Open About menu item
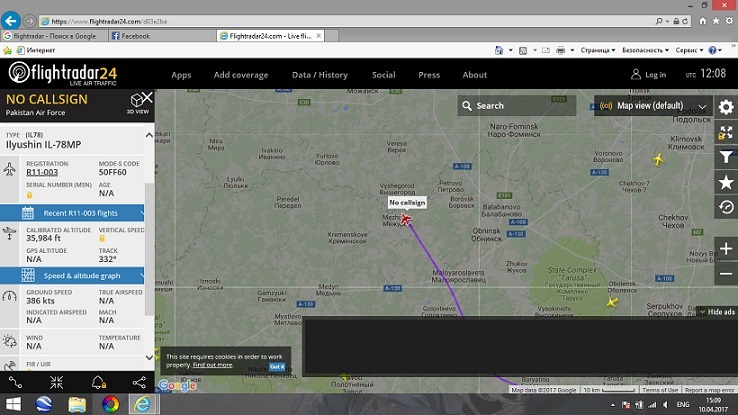The image size is (738, 415). coord(474,75)
